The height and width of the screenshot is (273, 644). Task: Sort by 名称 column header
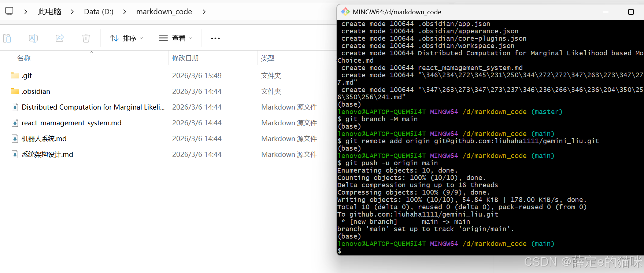(x=24, y=58)
